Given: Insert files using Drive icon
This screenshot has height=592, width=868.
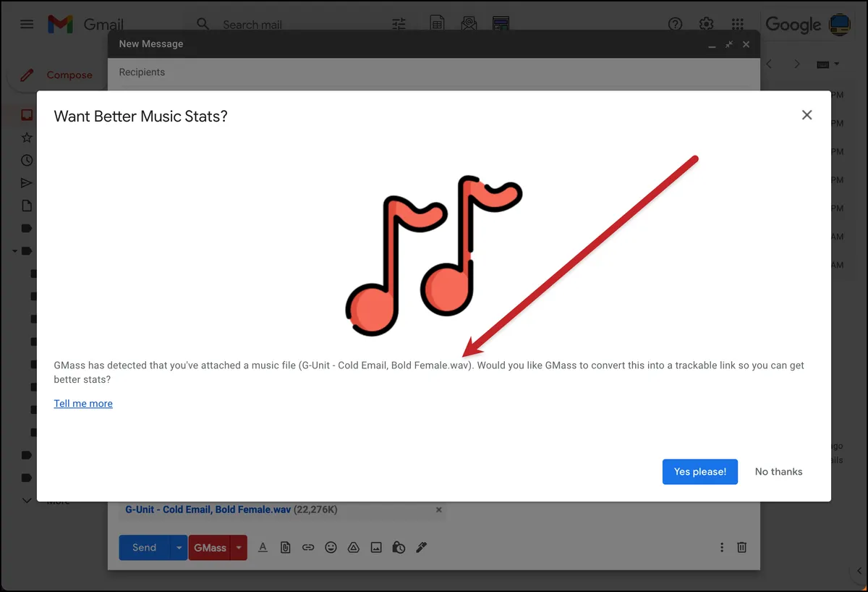Looking at the screenshot, I should click(354, 548).
